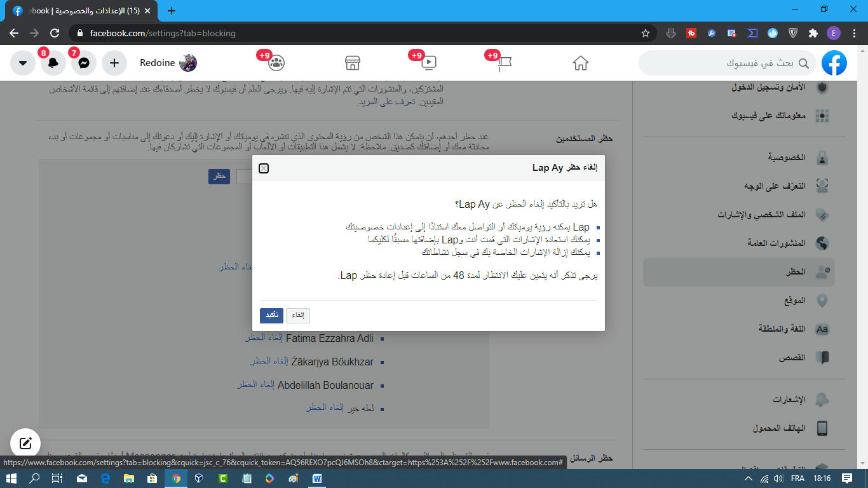Open the Marketplace store icon
868x488 pixels.
353,63
